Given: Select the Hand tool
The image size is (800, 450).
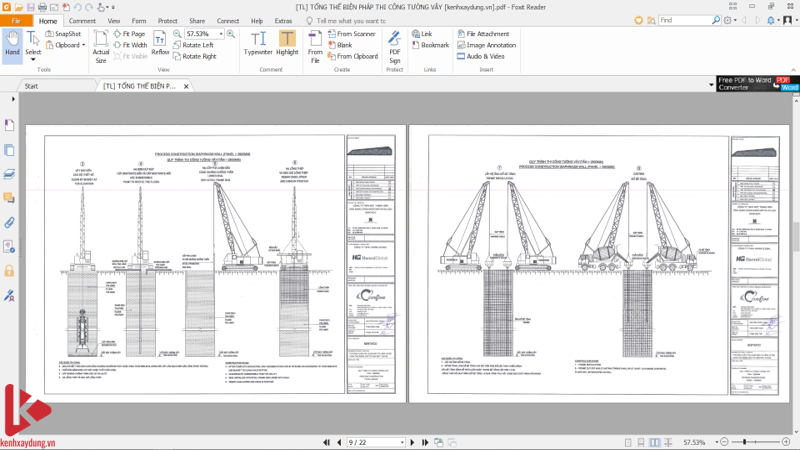Looking at the screenshot, I should 12,43.
